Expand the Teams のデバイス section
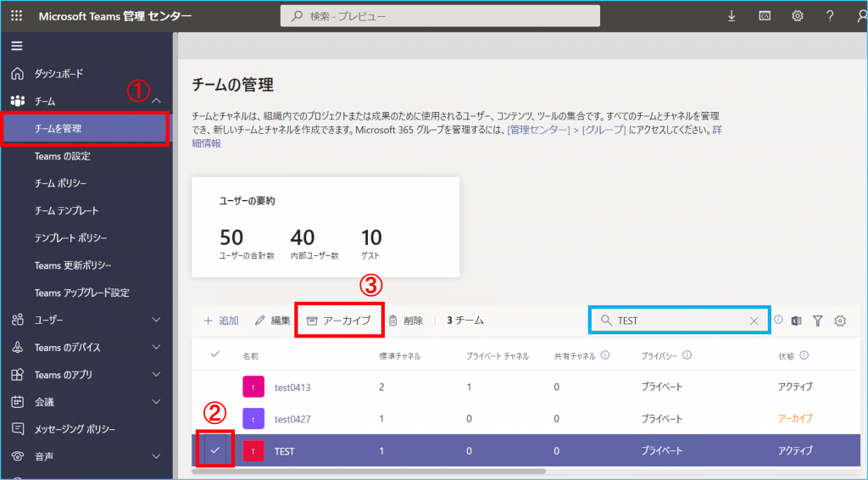Viewport: 868px width, 480px height. [156, 347]
